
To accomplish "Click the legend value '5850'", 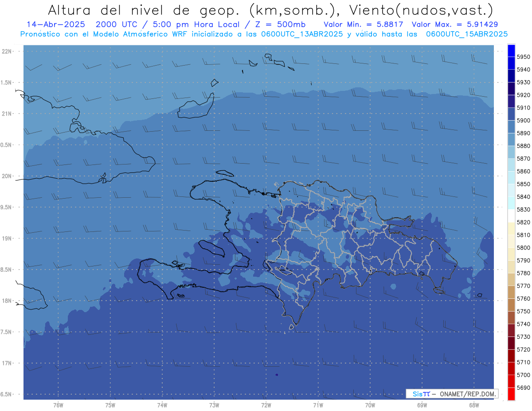I will (523, 184).
